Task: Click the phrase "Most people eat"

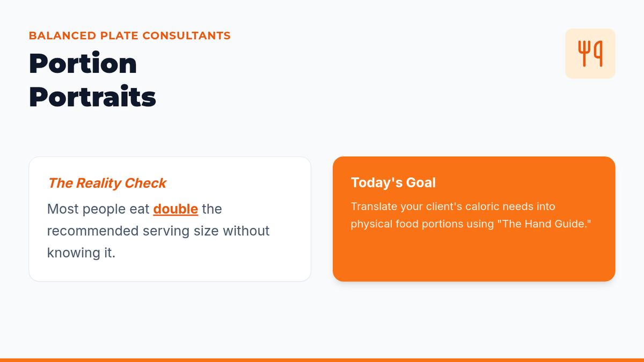Action: [98, 209]
